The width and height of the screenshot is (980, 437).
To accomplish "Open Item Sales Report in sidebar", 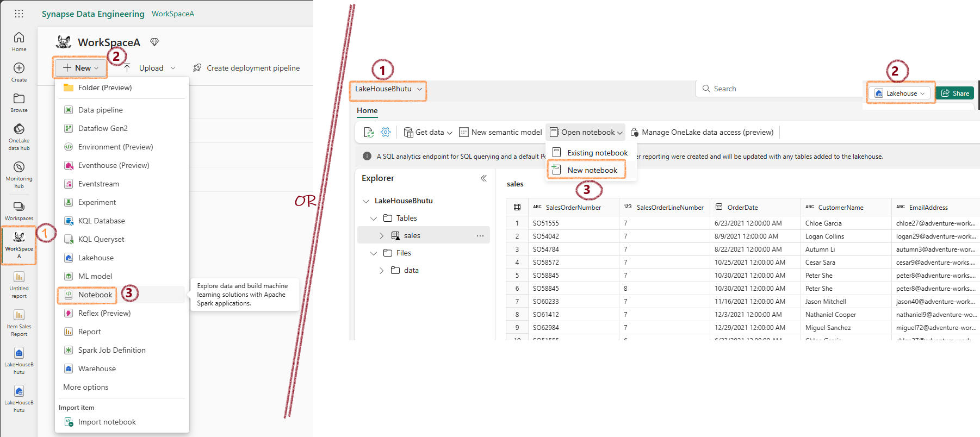I will [19, 323].
